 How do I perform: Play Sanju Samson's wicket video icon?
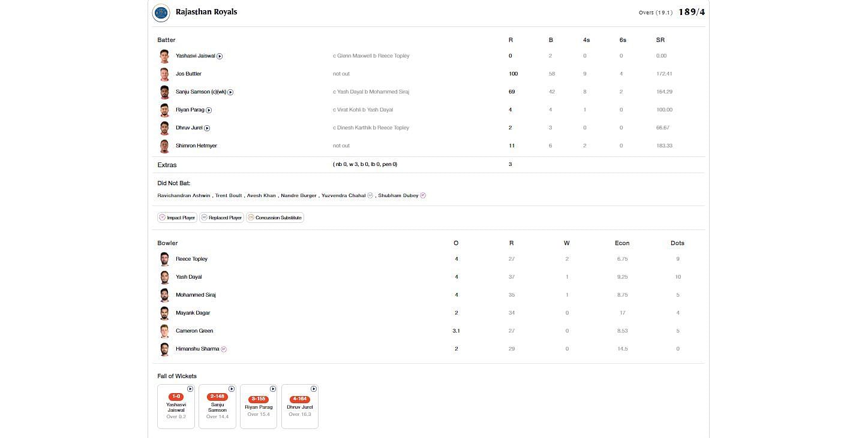coord(230,92)
